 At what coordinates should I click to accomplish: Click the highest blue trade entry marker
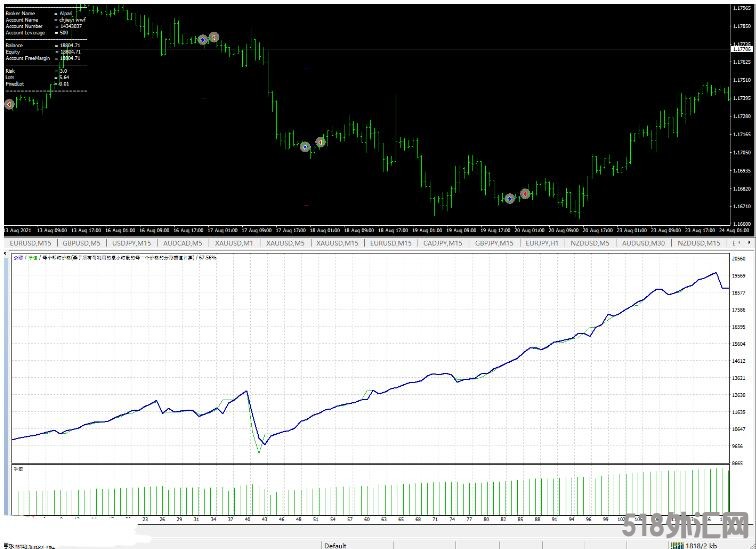[x=203, y=39]
